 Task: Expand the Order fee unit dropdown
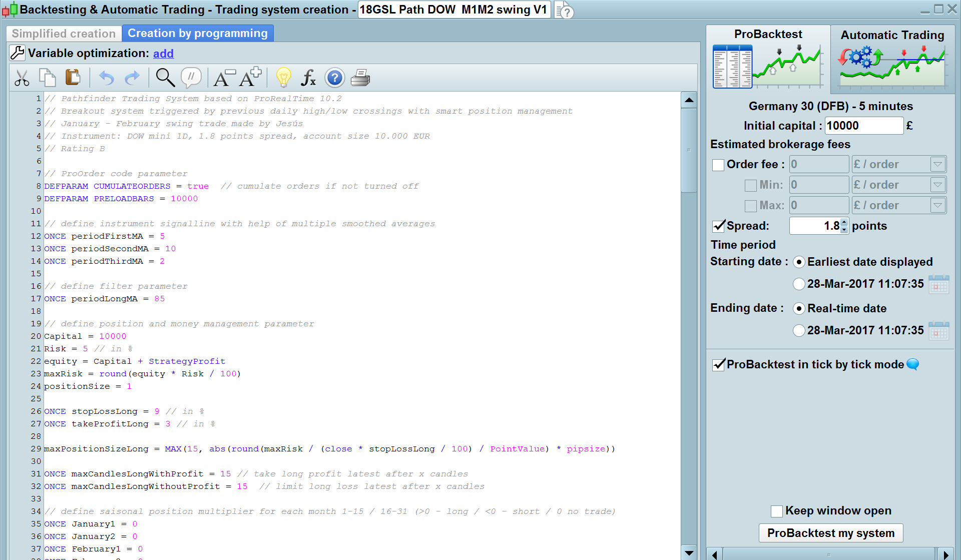(937, 164)
